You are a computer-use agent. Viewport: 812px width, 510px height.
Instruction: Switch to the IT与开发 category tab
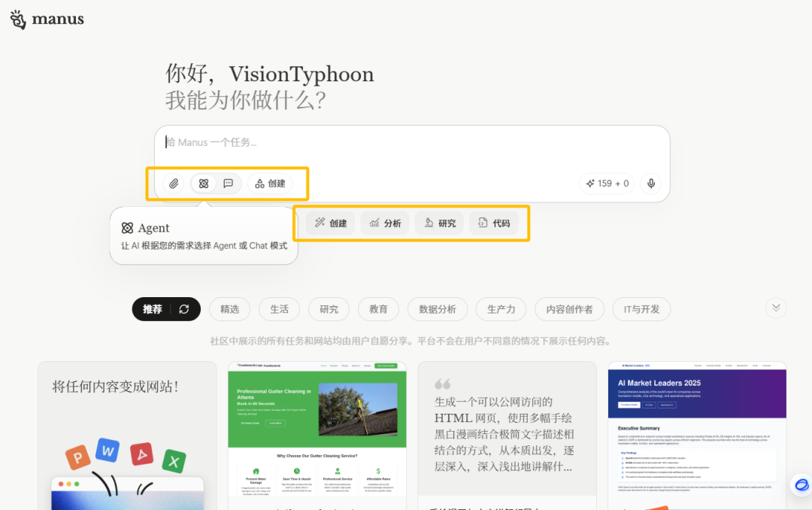[x=641, y=309]
